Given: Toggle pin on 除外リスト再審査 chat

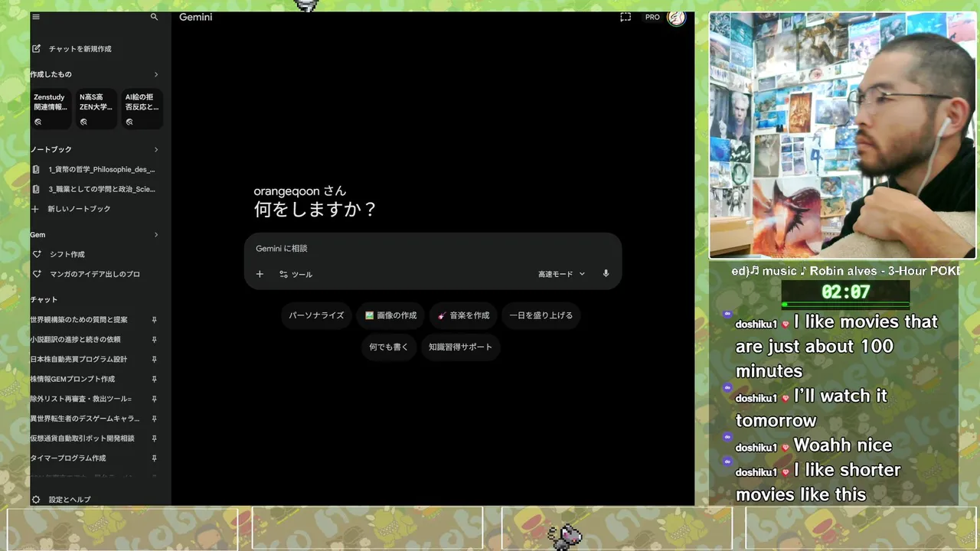Looking at the screenshot, I should [x=154, y=399].
